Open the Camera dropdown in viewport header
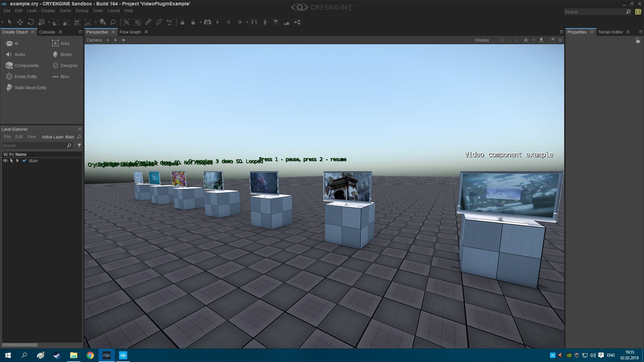Screen dimensions: 644x362 click(94, 40)
